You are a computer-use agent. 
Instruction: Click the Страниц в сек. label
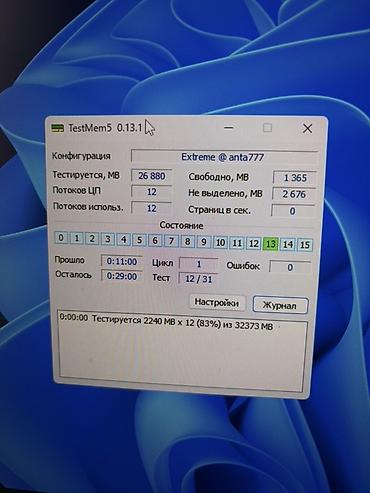[x=219, y=210]
